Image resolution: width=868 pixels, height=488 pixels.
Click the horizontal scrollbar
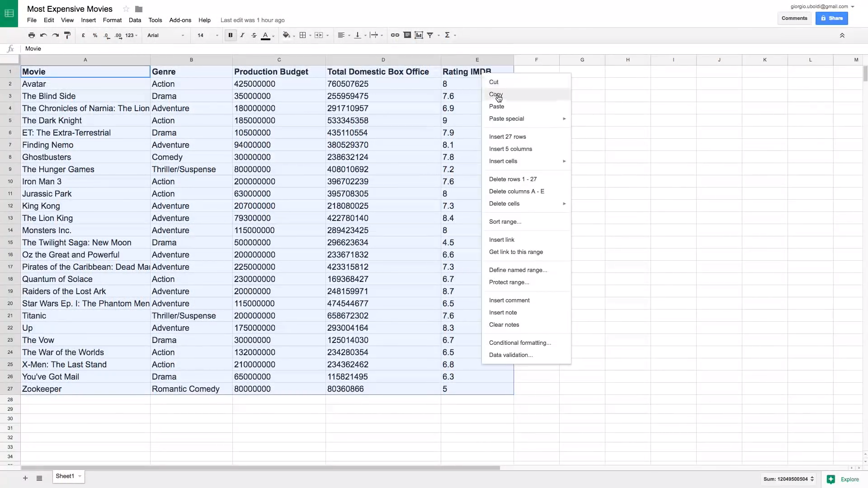pos(260,468)
